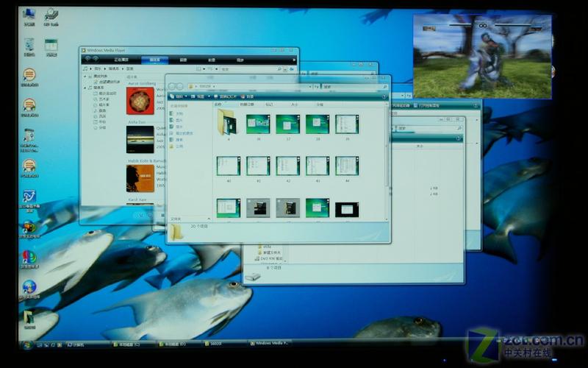Click 刻录 in the Explorer toolbar
Viewport: 588px width, 368px height.
click(x=248, y=96)
